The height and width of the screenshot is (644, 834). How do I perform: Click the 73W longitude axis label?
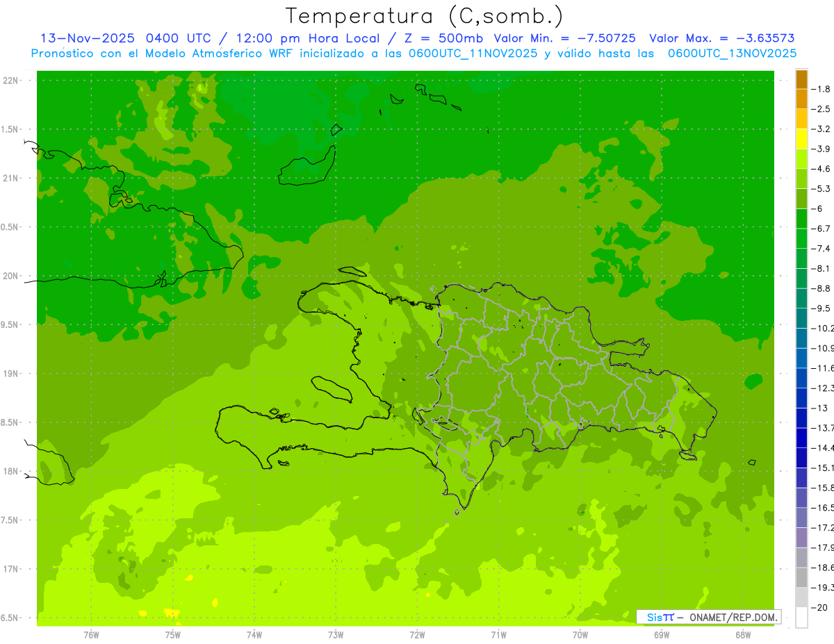[x=336, y=635]
